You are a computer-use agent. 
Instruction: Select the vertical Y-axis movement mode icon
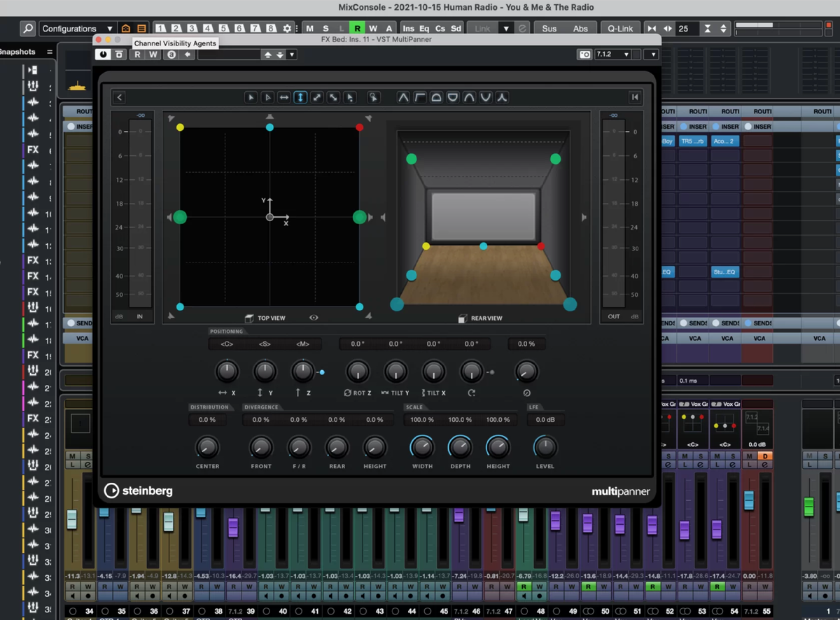point(300,97)
